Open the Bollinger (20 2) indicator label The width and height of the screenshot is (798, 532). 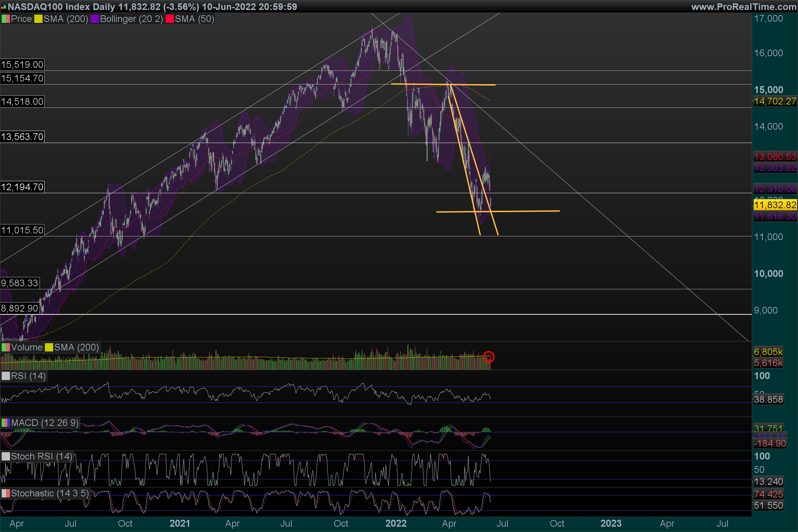click(131, 19)
